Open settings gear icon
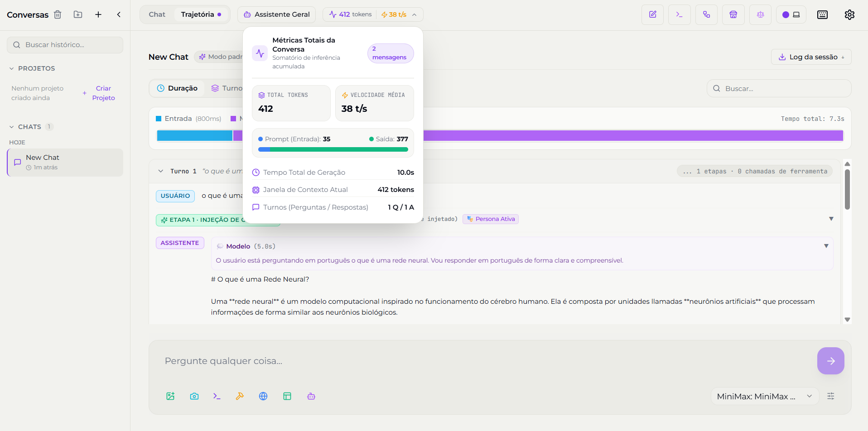This screenshot has width=868, height=431. coord(849,14)
